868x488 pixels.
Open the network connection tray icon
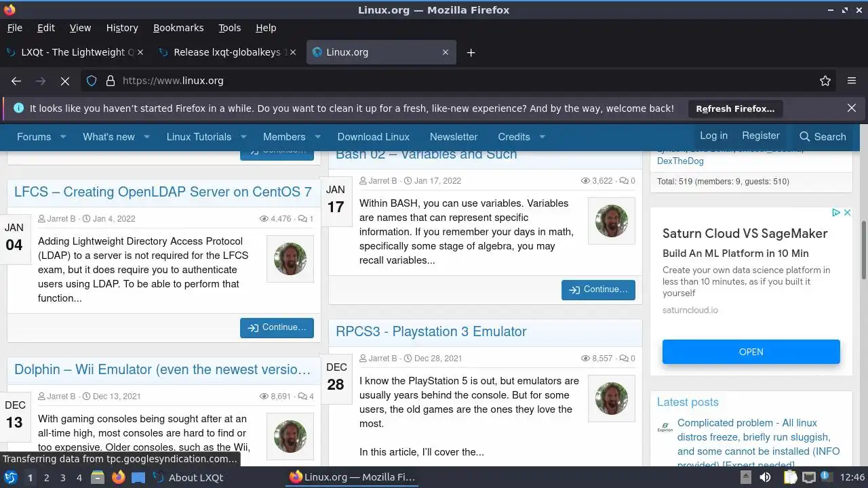click(809, 477)
